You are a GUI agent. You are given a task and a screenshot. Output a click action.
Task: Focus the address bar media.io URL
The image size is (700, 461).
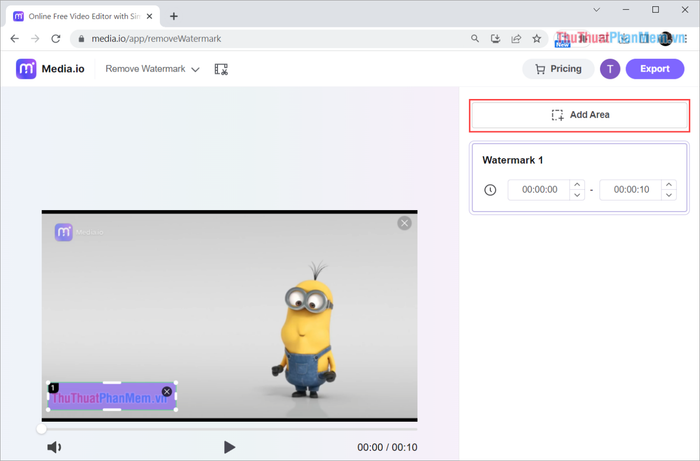click(x=156, y=39)
